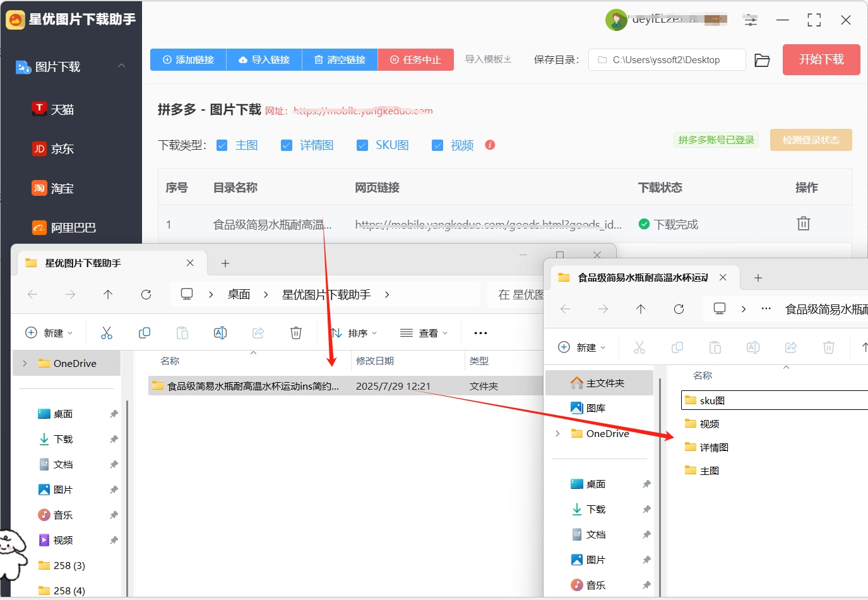
Task: Close the 食品级简易水瓶 explorer tab
Action: point(723,277)
